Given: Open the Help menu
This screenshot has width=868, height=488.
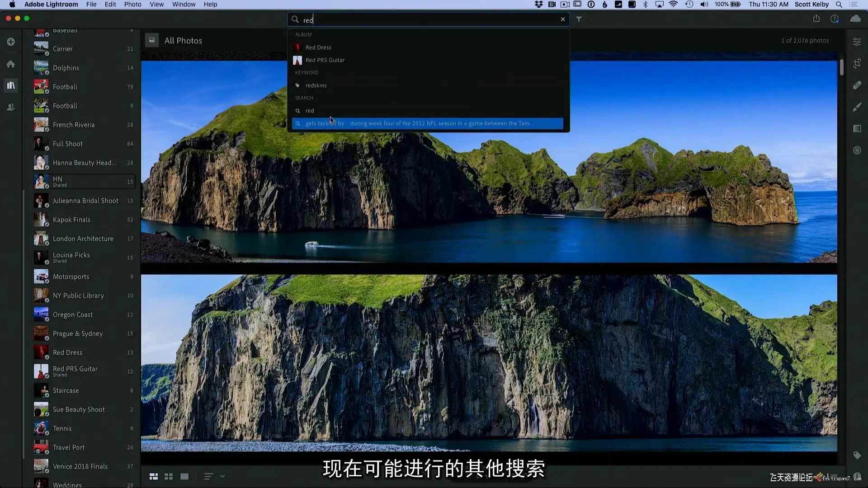Looking at the screenshot, I should [210, 4].
